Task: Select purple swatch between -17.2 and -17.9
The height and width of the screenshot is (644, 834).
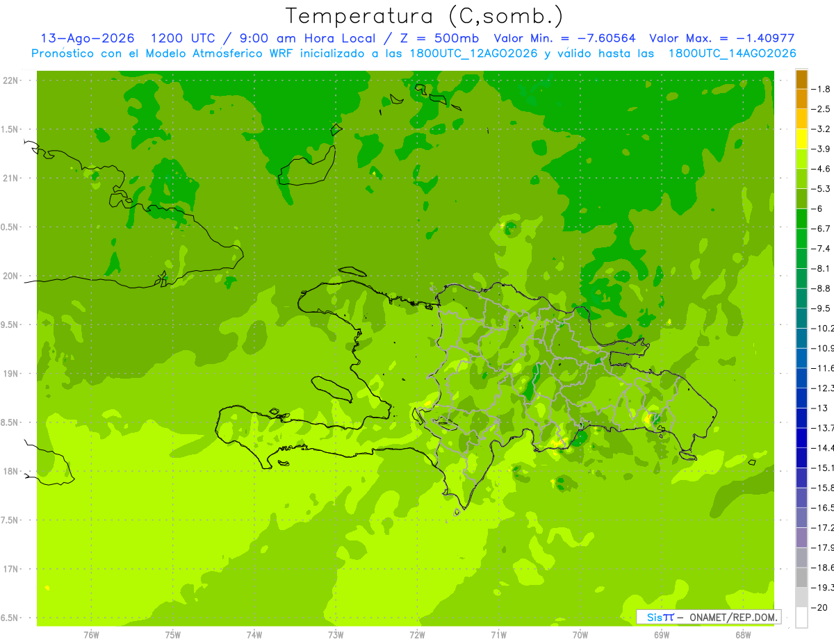Action: coord(801,538)
